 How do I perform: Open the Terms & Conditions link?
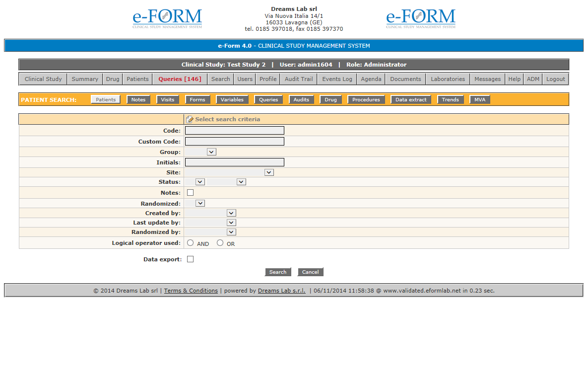[x=191, y=291]
